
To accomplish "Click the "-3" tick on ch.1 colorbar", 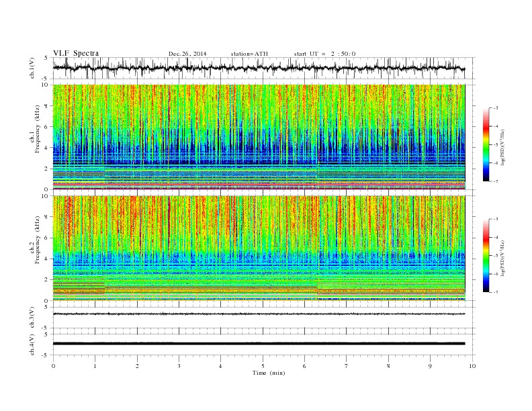I will [496, 108].
